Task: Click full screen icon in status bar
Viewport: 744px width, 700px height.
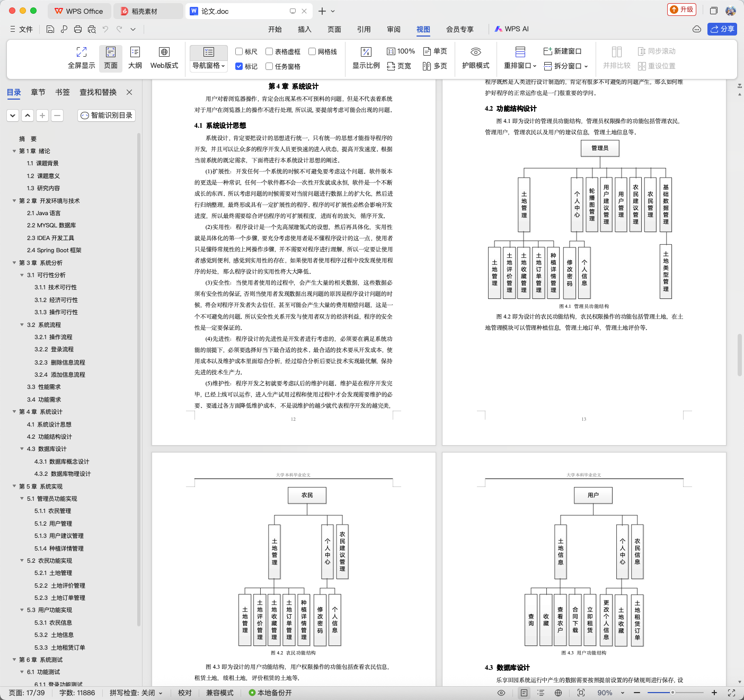Action: (731, 693)
